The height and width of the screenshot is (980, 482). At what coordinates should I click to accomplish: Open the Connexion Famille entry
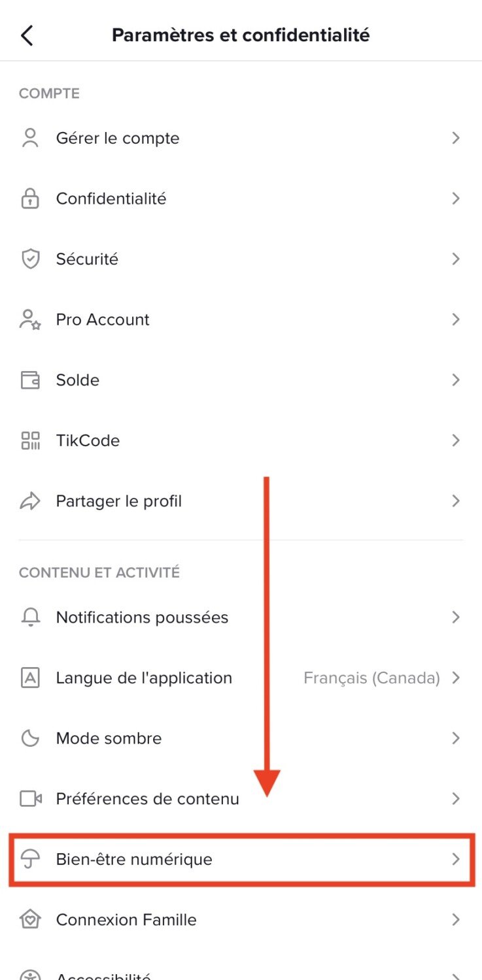click(126, 920)
